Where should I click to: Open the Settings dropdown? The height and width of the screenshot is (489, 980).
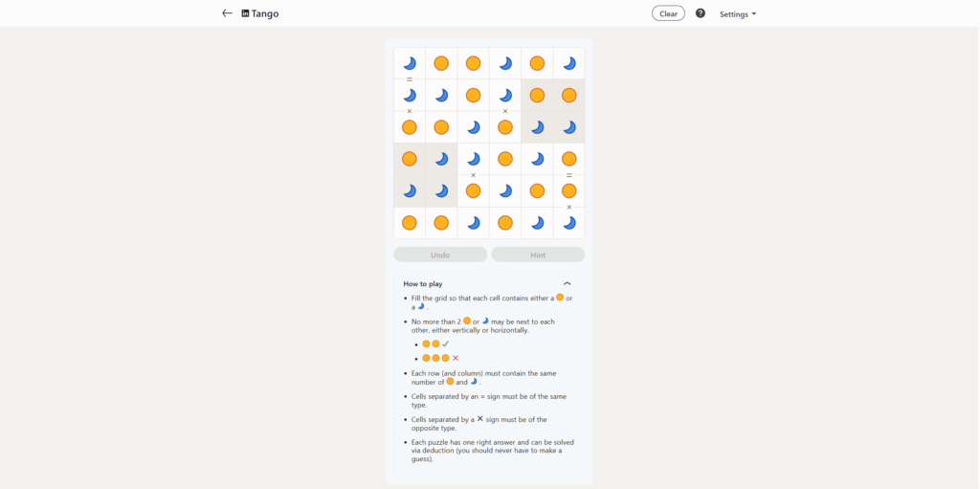click(737, 14)
